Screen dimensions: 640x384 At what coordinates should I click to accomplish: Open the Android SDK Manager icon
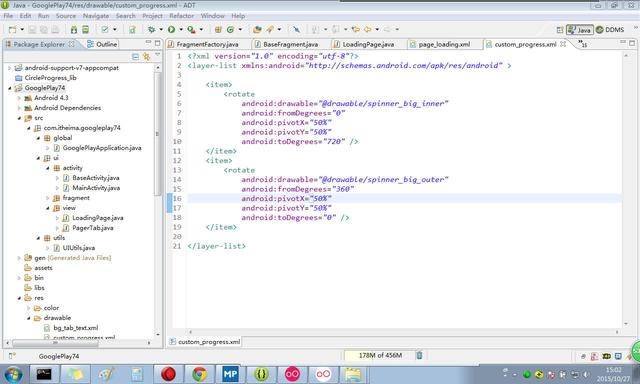click(73, 29)
